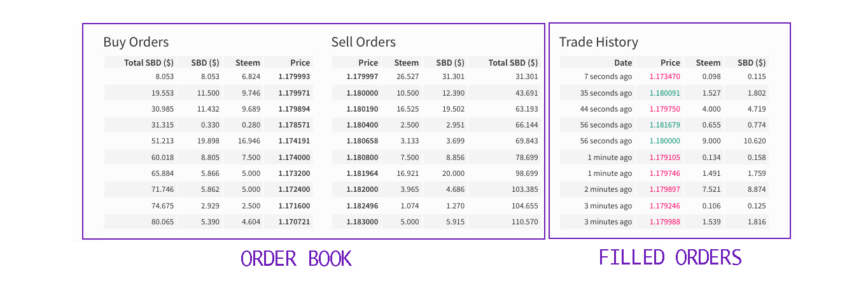Click the Trade History heading

tap(599, 42)
